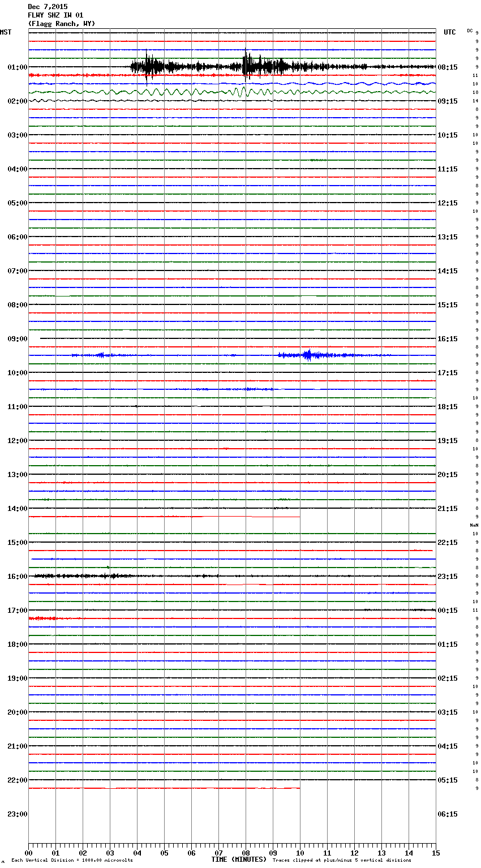Select the '02:00' MST time label
The height and width of the screenshot is (868, 481).
click(x=17, y=101)
